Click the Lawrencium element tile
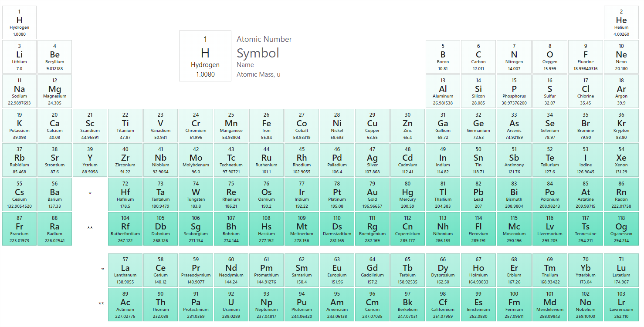This screenshot has width=644, height=327. (x=621, y=304)
